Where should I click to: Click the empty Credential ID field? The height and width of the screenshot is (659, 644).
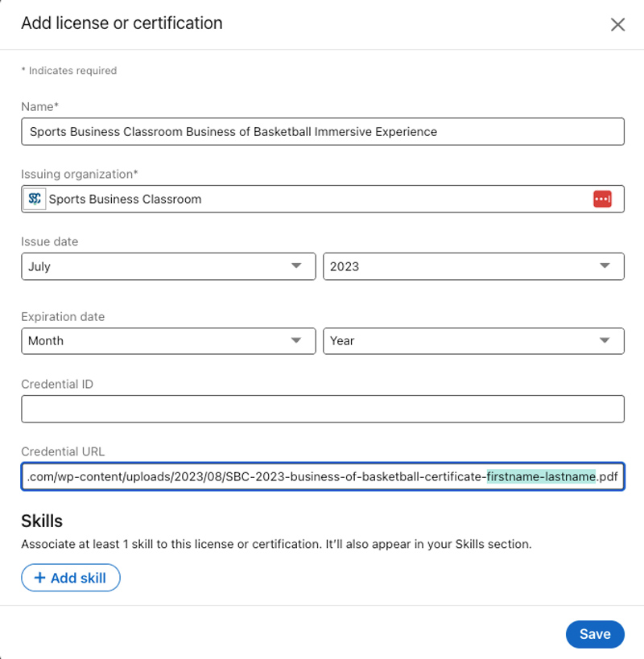(322, 409)
